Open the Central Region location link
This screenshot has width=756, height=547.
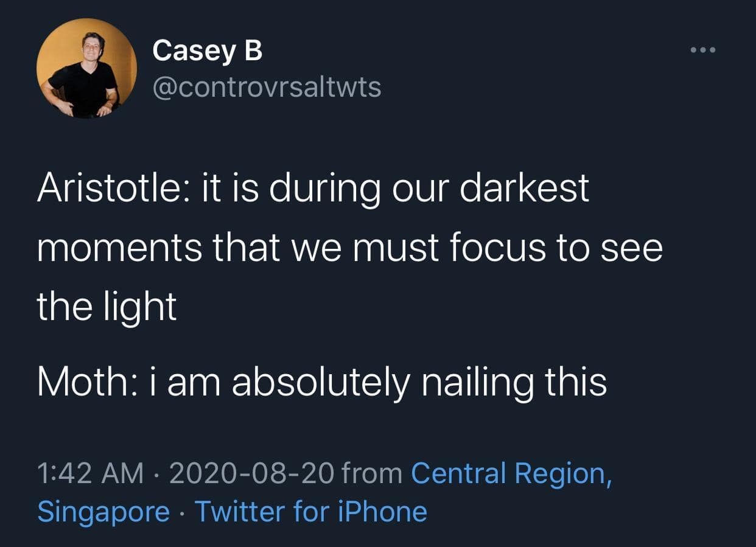pos(511,473)
